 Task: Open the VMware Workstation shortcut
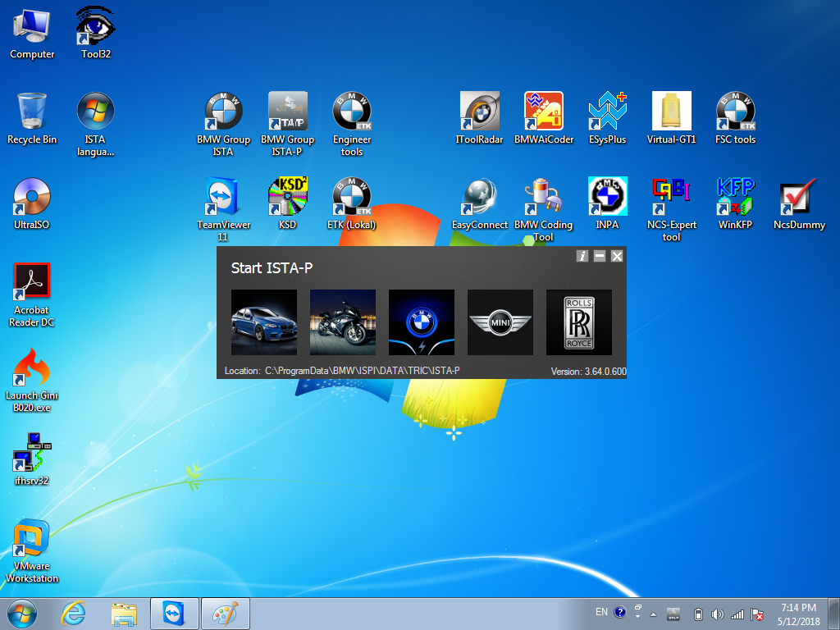tap(32, 550)
